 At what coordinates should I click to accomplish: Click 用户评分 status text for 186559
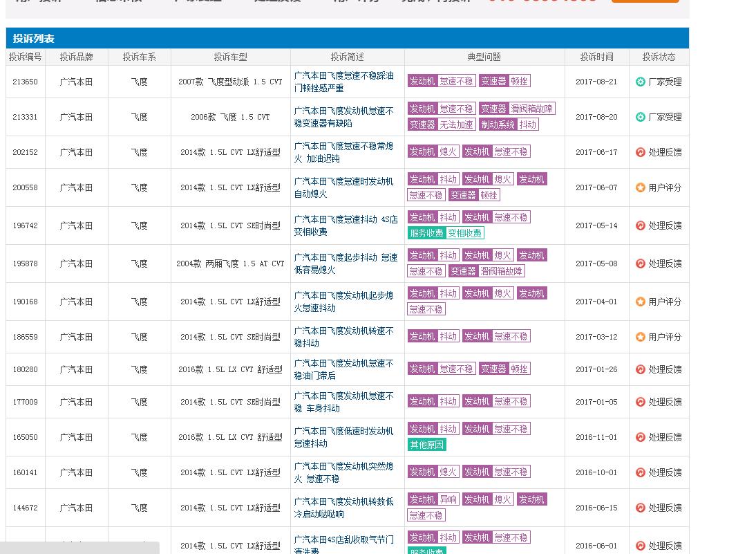tap(665, 337)
